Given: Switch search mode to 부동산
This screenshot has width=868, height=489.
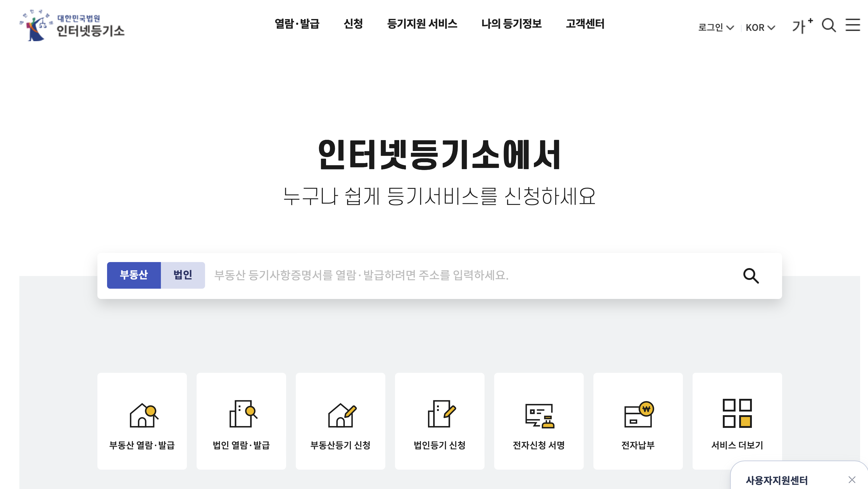Looking at the screenshot, I should coord(134,275).
